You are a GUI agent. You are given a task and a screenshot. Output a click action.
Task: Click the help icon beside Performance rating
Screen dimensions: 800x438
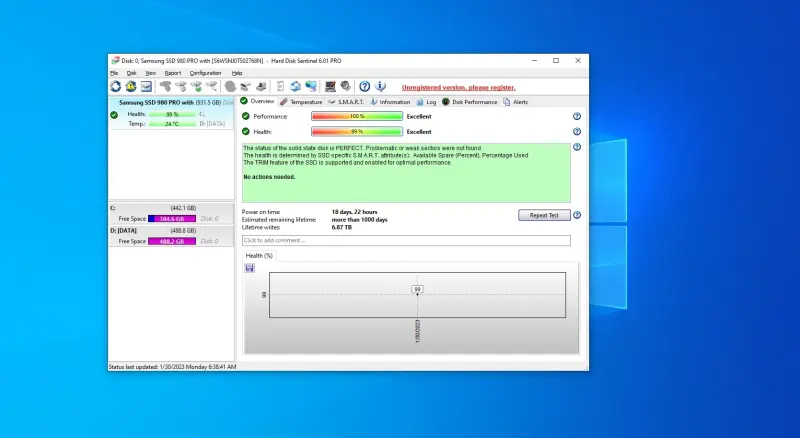tap(576, 116)
